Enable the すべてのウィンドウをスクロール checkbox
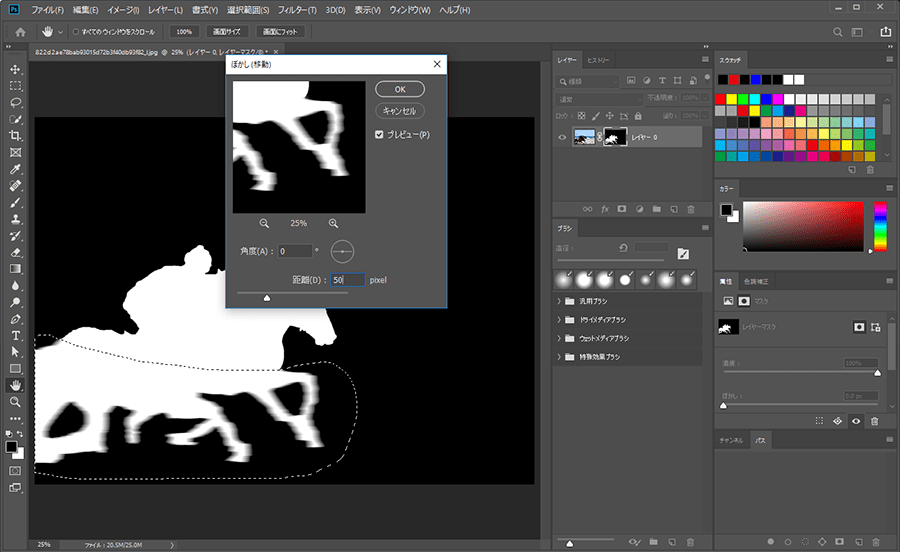900x552 pixels. (76, 32)
